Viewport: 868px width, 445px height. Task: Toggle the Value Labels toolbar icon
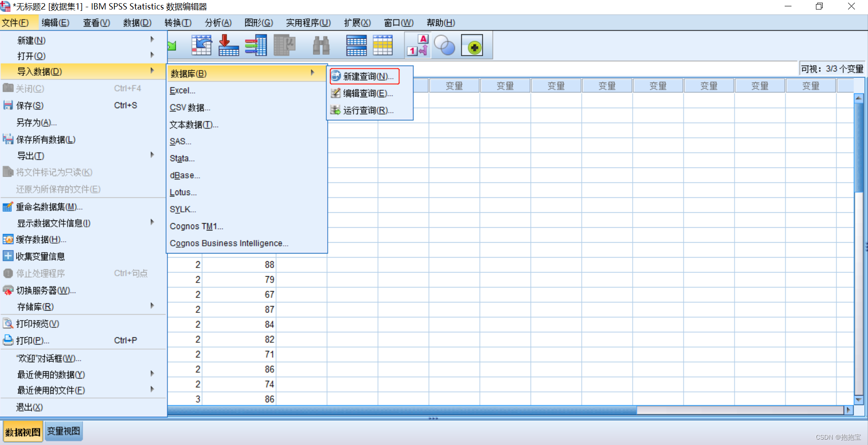pyautogui.click(x=417, y=45)
